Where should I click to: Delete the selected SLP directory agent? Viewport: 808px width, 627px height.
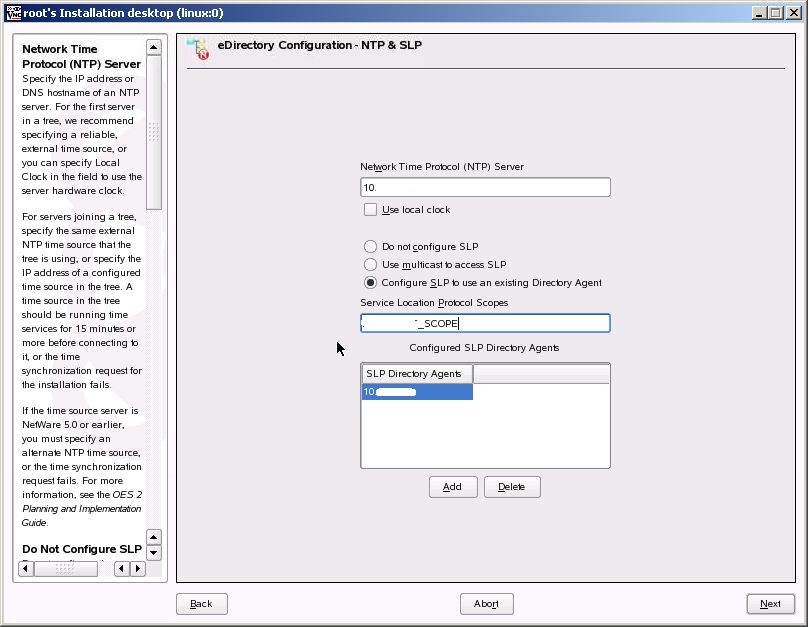pyautogui.click(x=512, y=487)
